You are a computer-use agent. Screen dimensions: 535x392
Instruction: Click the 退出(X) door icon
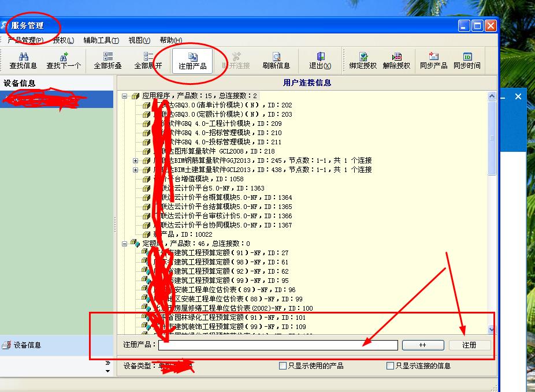(x=321, y=56)
